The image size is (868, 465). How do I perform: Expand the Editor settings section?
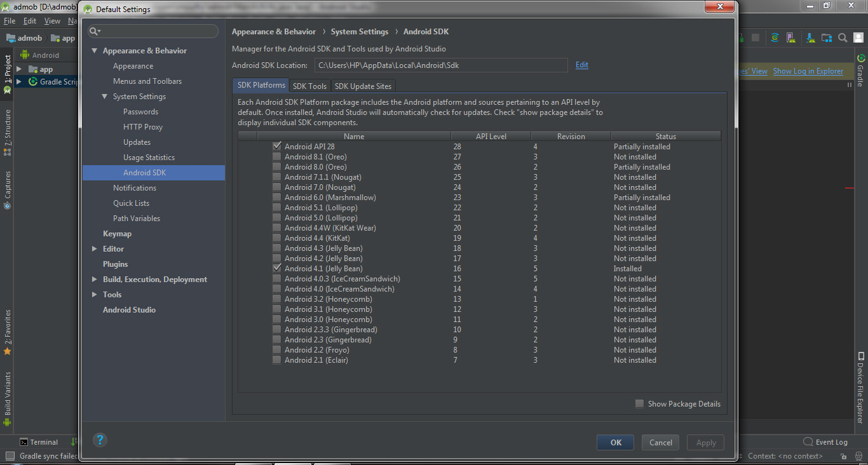click(x=95, y=249)
